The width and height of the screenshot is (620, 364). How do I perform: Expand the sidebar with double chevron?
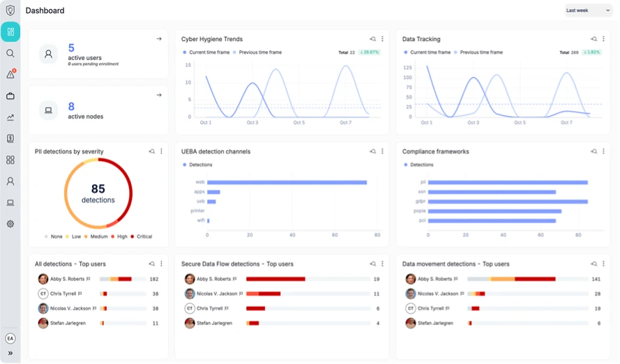pos(10,353)
